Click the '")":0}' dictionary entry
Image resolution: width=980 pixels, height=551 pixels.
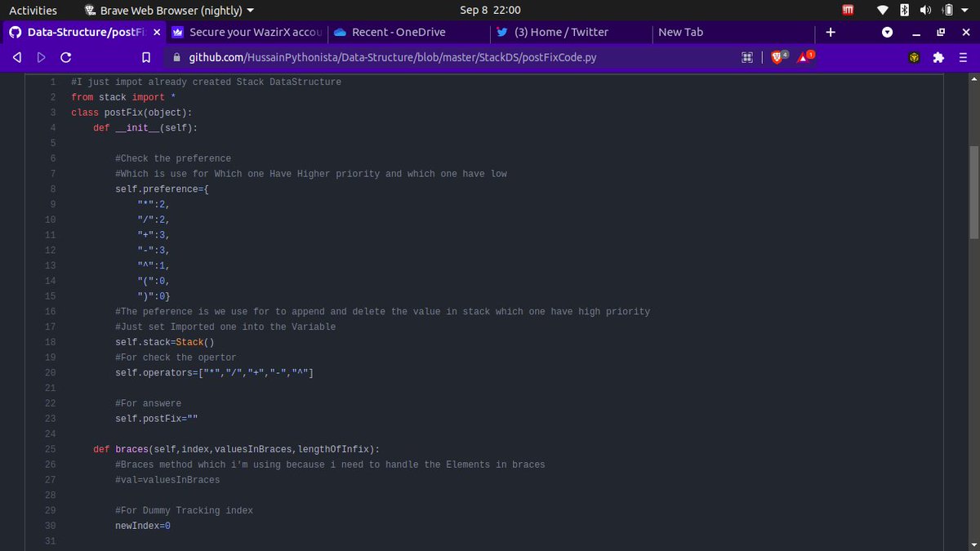pyautogui.click(x=154, y=296)
